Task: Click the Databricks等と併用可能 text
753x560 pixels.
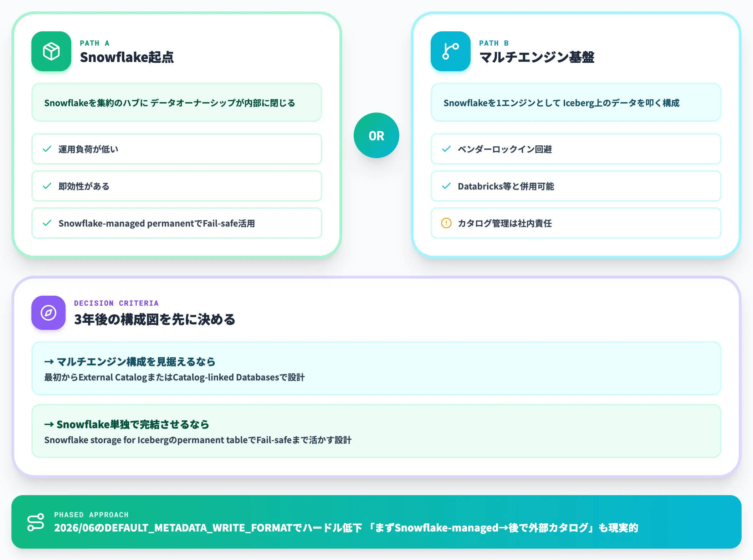Action: (506, 186)
